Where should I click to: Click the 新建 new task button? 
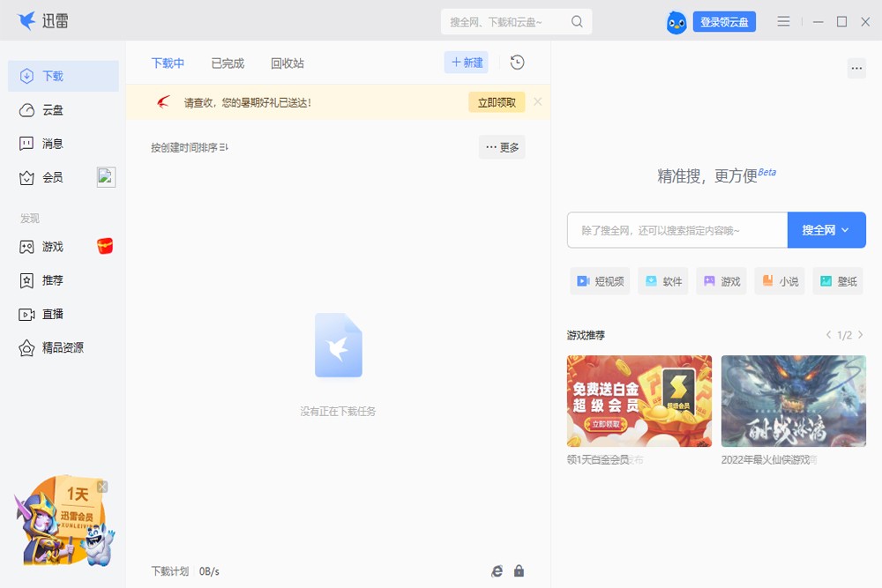tap(467, 63)
